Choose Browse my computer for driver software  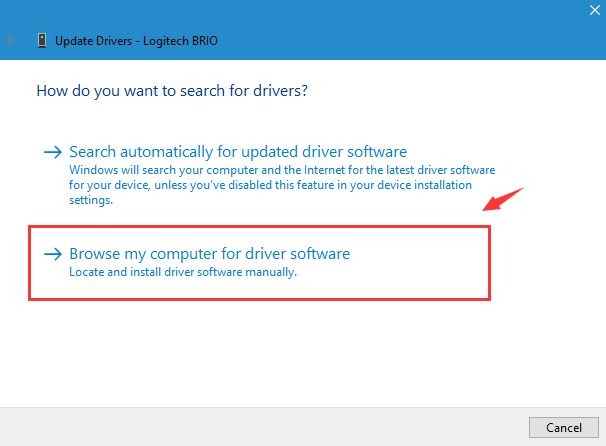pos(209,254)
